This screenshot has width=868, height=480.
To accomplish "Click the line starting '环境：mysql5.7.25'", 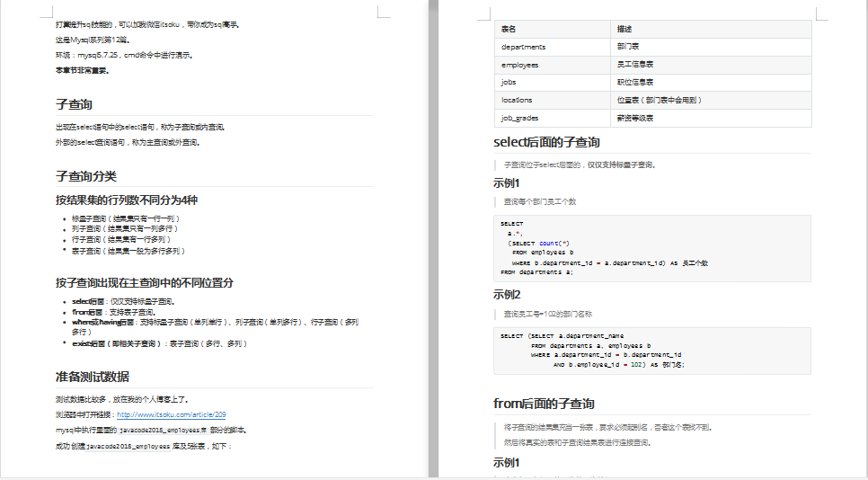I will point(125,55).
